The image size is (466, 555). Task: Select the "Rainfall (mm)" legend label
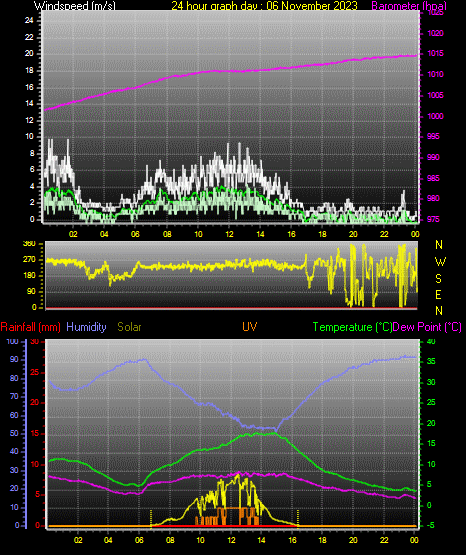pyautogui.click(x=30, y=327)
